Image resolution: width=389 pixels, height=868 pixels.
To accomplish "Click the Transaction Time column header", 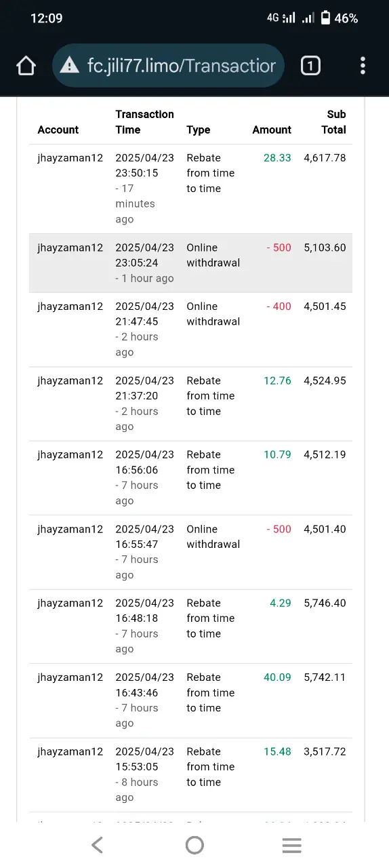I will [145, 122].
